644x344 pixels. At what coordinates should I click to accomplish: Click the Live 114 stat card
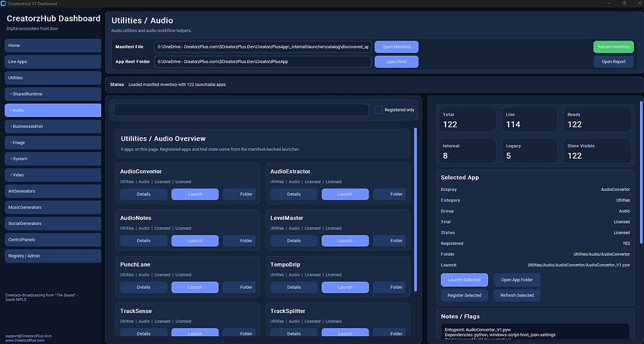pyautogui.click(x=530, y=120)
